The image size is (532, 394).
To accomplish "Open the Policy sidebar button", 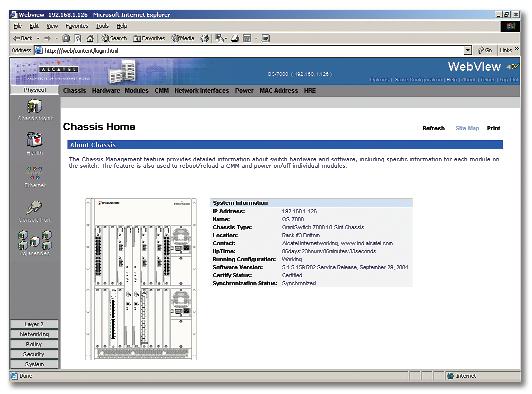I will pyautogui.click(x=34, y=344).
